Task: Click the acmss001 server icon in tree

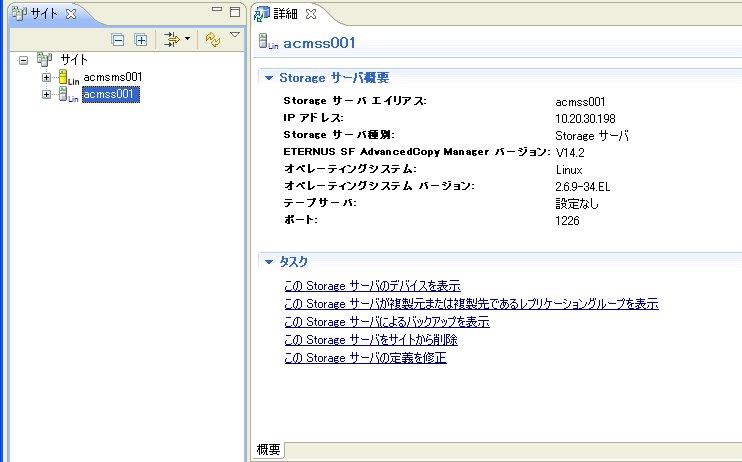Action: click(68, 94)
